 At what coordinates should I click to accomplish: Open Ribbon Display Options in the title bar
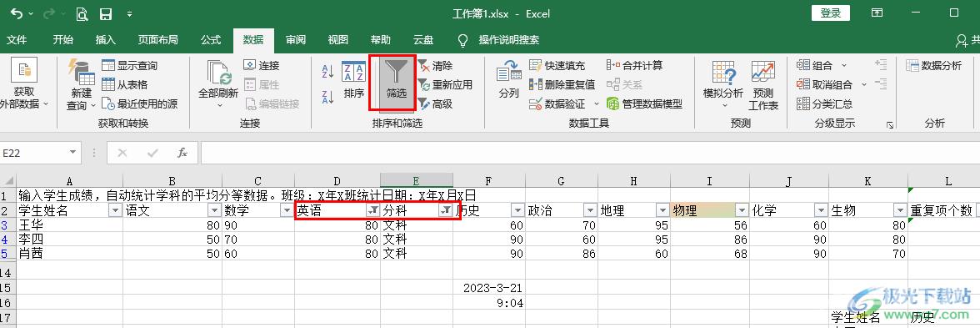877,13
